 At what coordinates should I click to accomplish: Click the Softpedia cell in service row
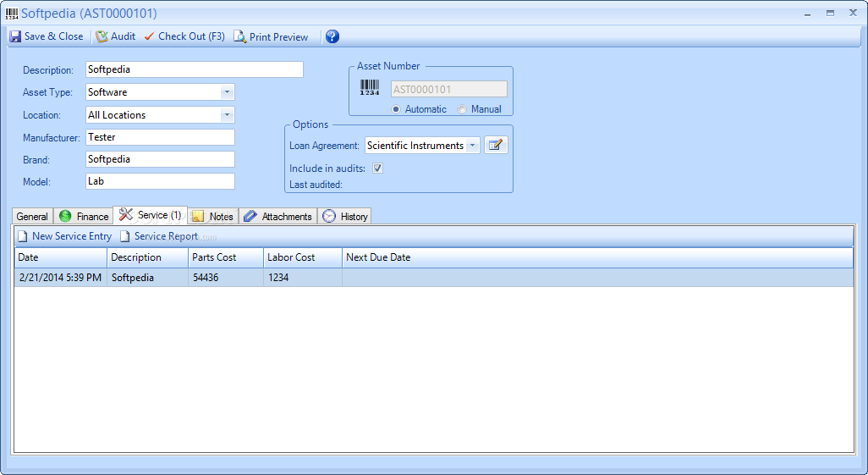tap(148, 278)
